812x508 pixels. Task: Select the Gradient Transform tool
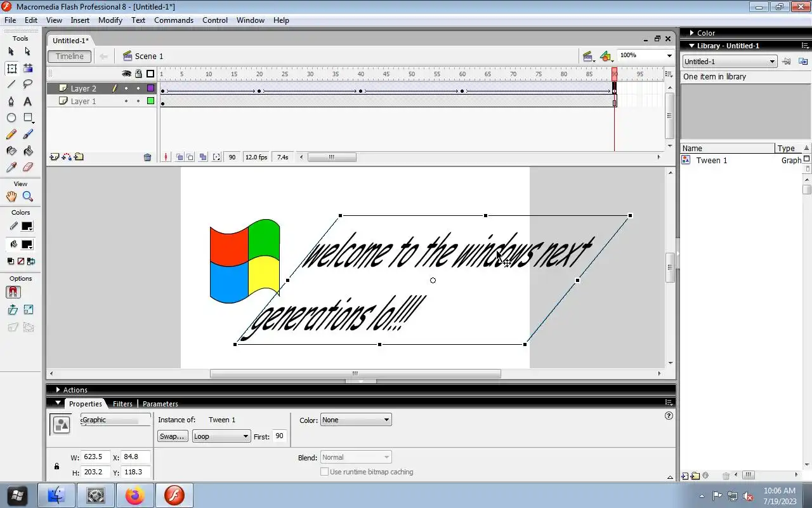tap(28, 68)
